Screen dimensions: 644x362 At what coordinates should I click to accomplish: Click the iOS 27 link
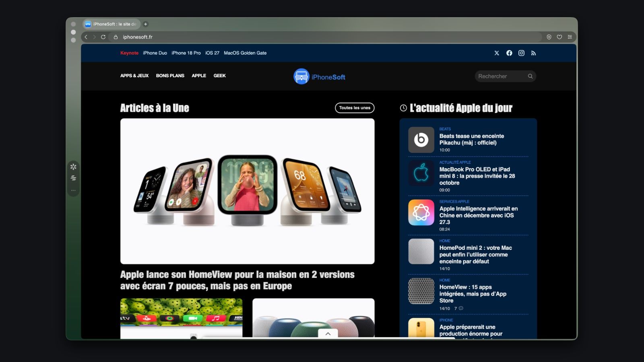pyautogui.click(x=212, y=53)
